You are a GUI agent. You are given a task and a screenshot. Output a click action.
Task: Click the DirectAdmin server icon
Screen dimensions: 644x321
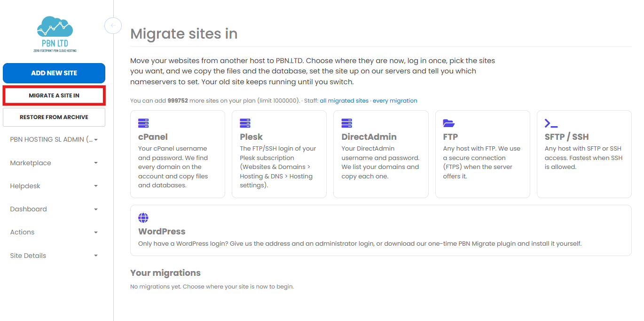[x=347, y=123]
